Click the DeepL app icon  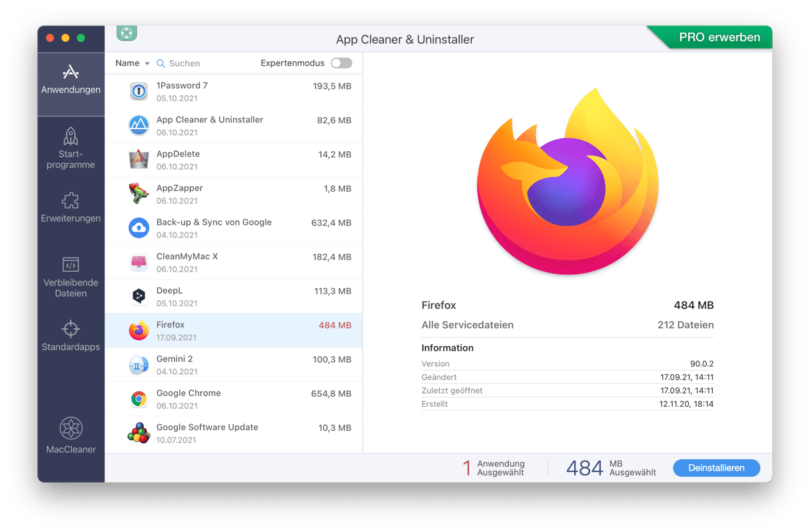click(x=139, y=296)
